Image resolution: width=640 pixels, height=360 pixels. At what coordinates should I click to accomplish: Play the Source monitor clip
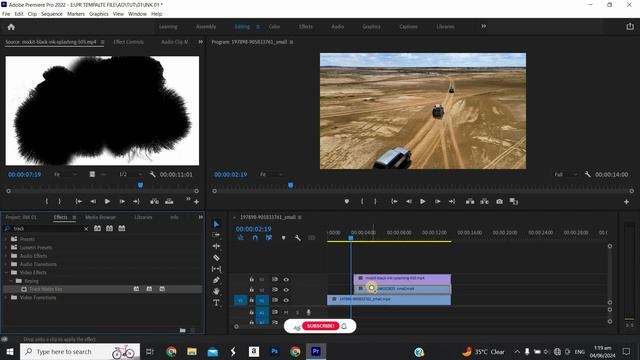tap(107, 202)
